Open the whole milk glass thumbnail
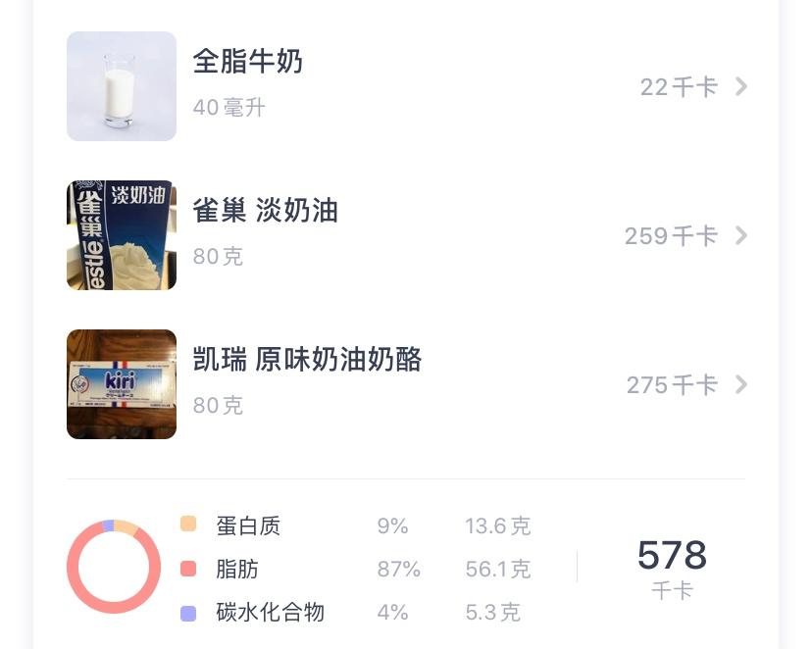 coord(122,86)
